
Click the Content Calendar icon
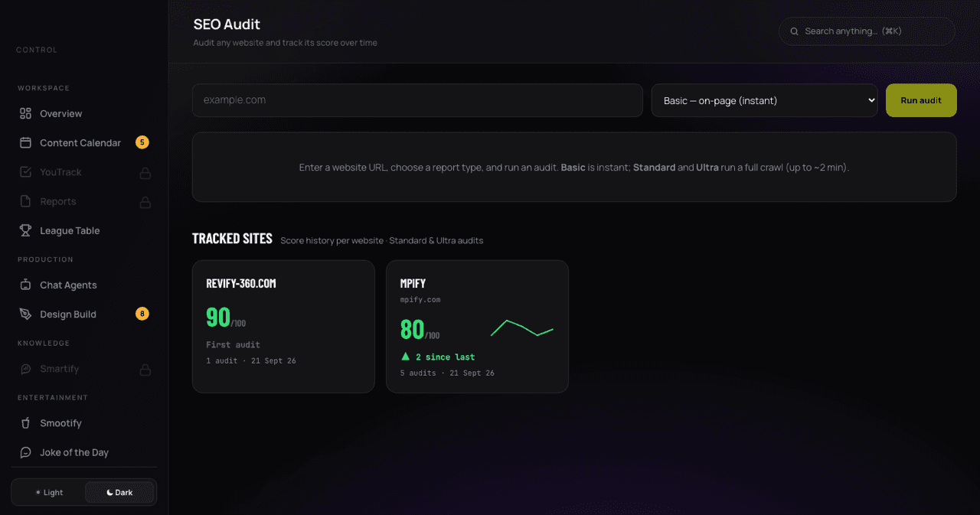(25, 142)
